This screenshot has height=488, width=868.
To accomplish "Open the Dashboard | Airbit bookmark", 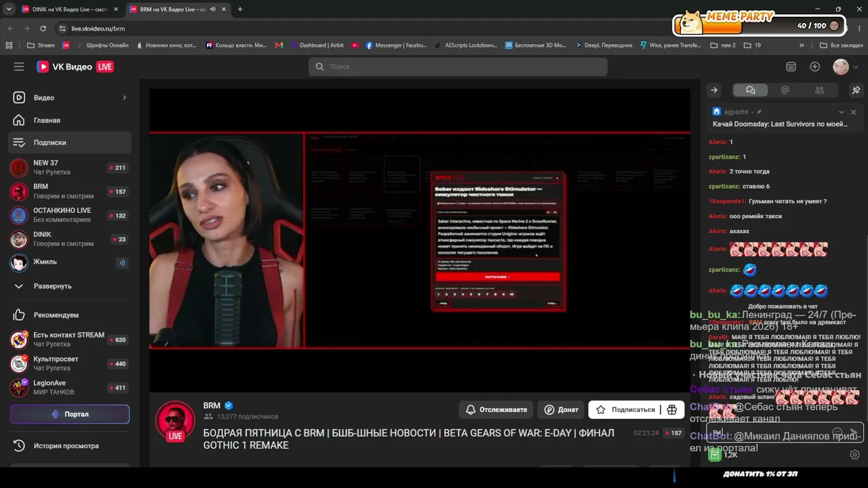I will [x=317, y=45].
